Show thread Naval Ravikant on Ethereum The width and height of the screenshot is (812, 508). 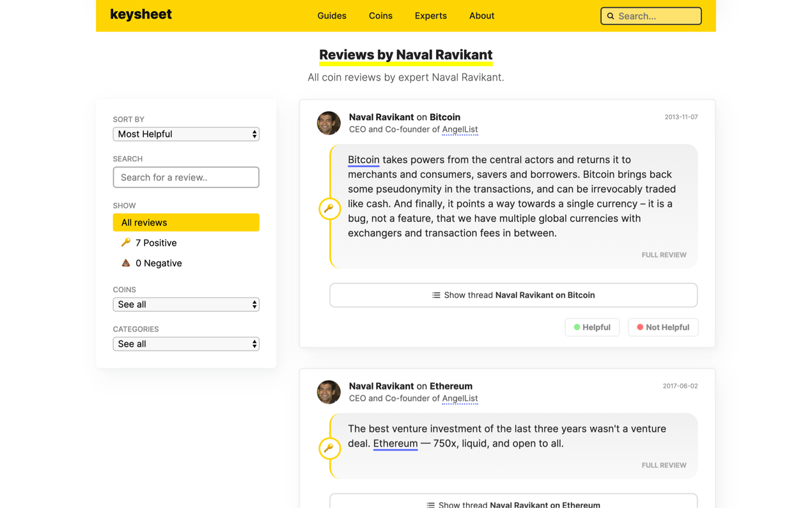pyautogui.click(x=513, y=502)
